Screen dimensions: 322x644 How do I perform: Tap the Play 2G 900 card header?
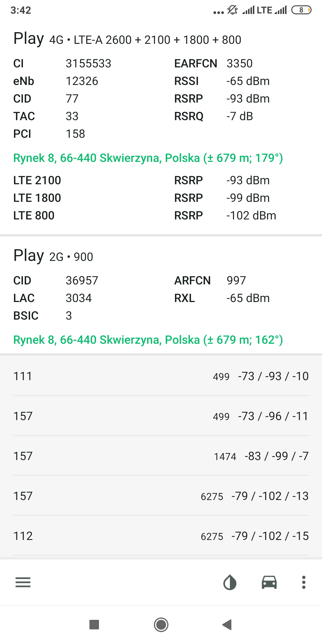tap(54, 256)
